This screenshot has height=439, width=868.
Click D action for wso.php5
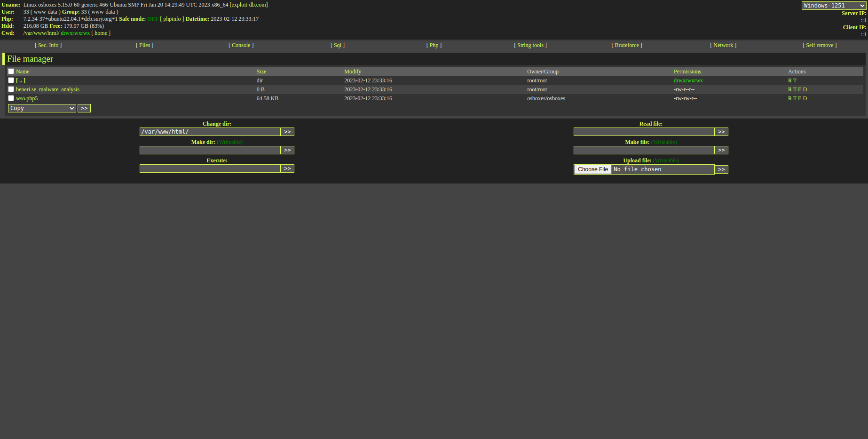click(x=805, y=98)
